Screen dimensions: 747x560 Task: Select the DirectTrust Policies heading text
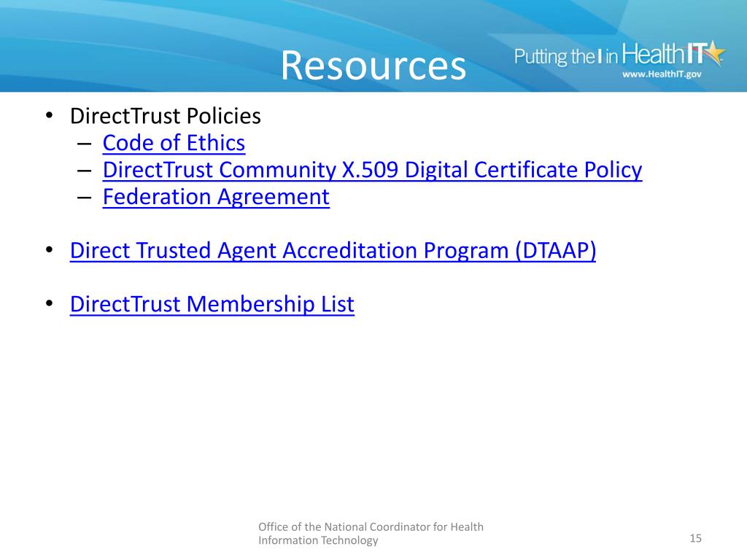(x=166, y=116)
